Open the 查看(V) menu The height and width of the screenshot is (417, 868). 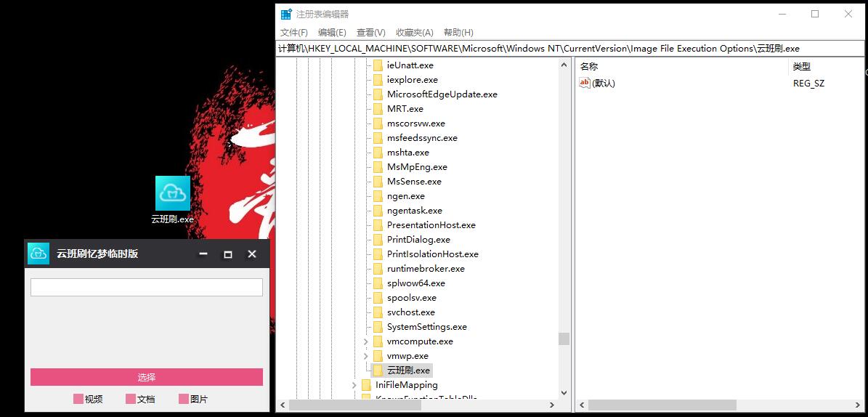(x=371, y=33)
